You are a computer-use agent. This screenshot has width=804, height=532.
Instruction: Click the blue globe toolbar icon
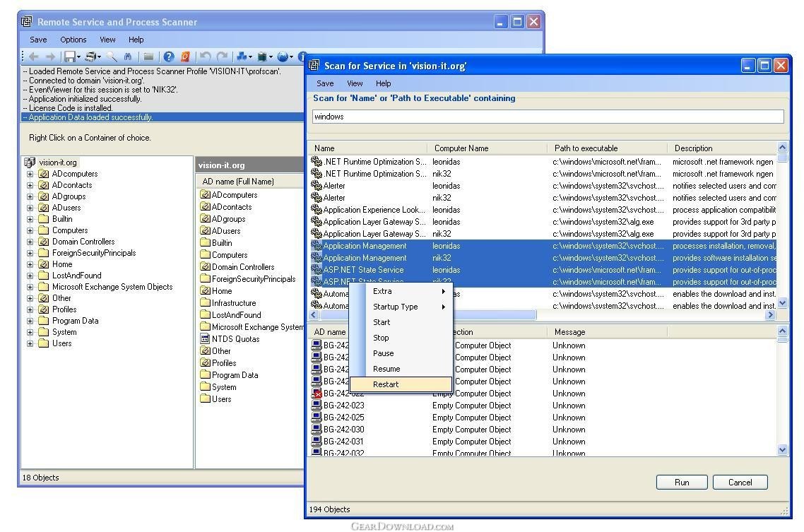(x=283, y=57)
